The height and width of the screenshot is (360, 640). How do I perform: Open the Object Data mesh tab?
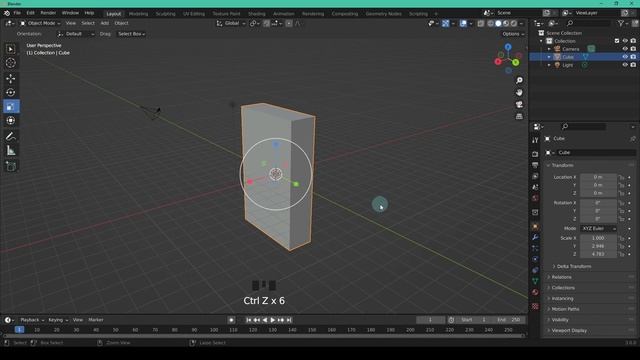coord(535,281)
